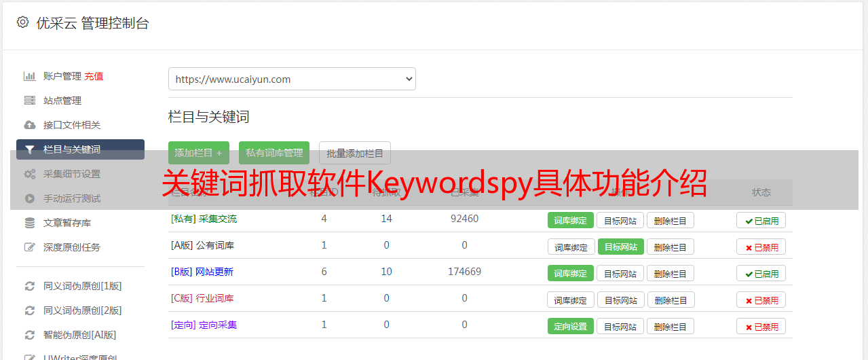Open the site URL dropdown https://www.ucaiyun.com

click(292, 79)
